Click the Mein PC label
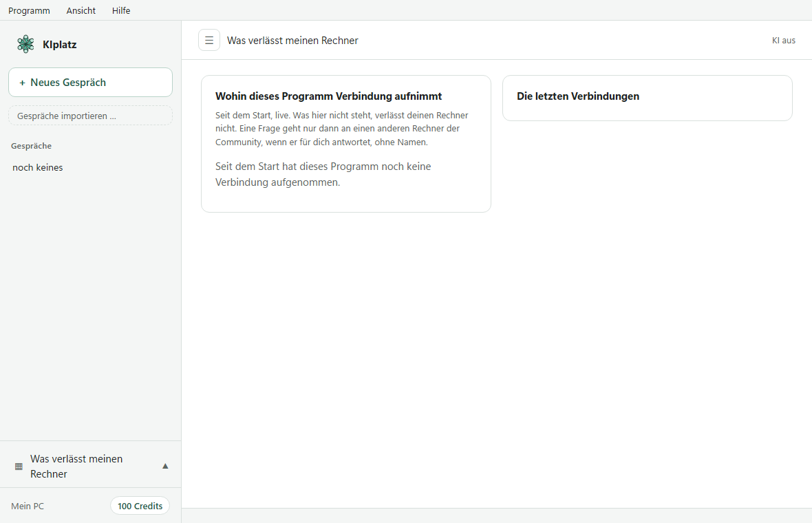This screenshot has width=812, height=523. point(28,506)
